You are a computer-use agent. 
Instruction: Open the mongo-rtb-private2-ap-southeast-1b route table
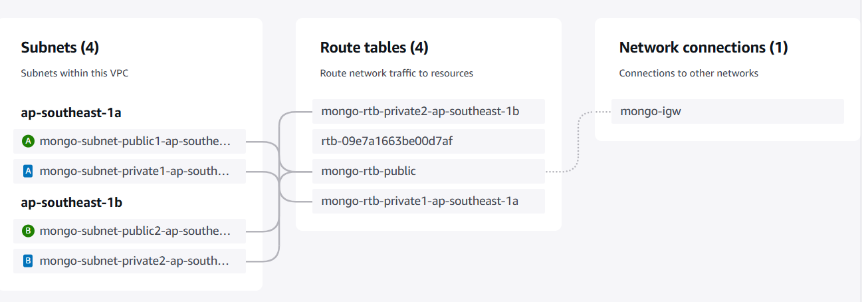(x=429, y=111)
